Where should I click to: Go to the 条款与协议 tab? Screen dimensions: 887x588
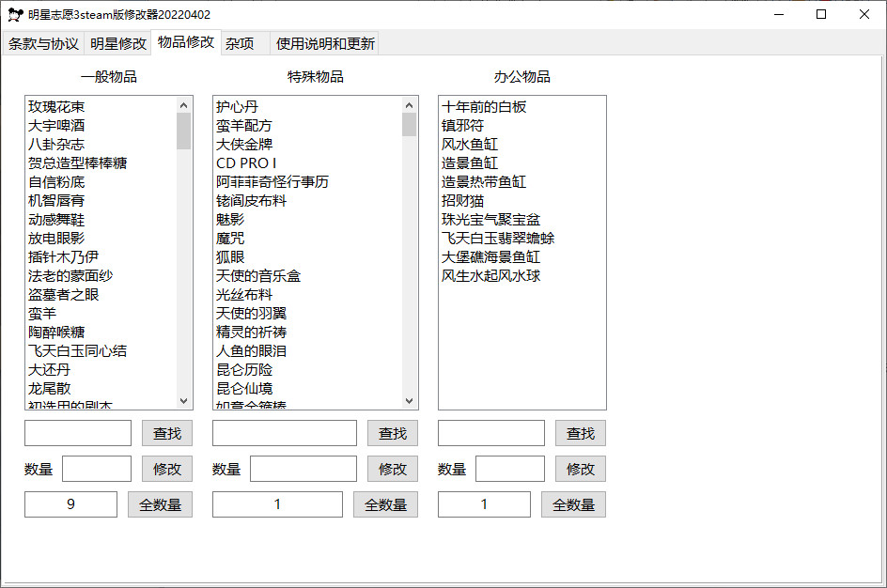coord(44,44)
